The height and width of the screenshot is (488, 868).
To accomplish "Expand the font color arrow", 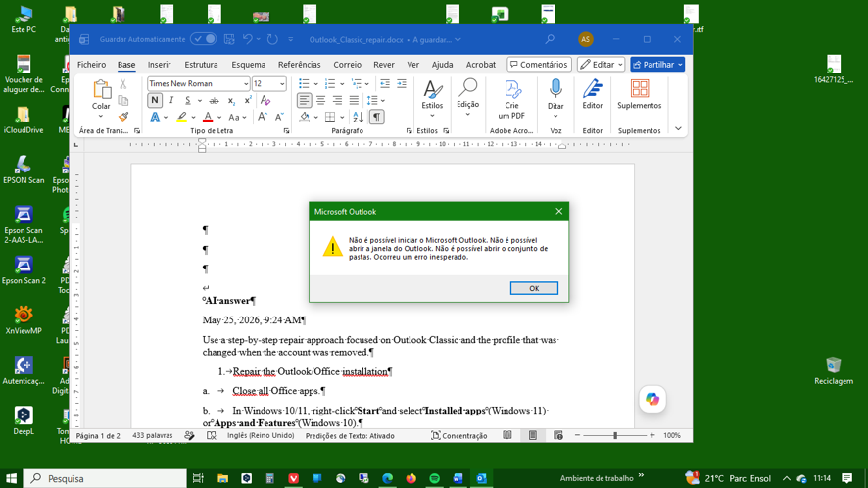I will point(219,117).
